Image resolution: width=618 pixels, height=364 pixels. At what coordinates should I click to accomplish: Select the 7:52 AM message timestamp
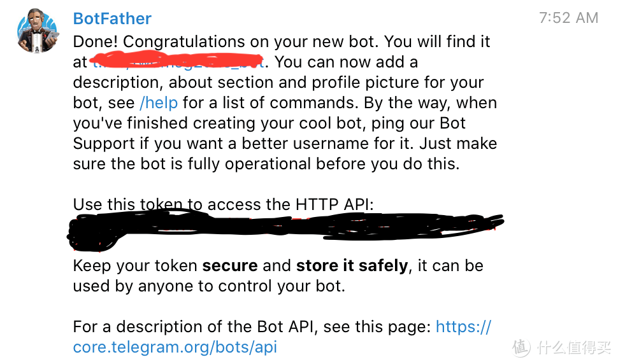pyautogui.click(x=568, y=18)
